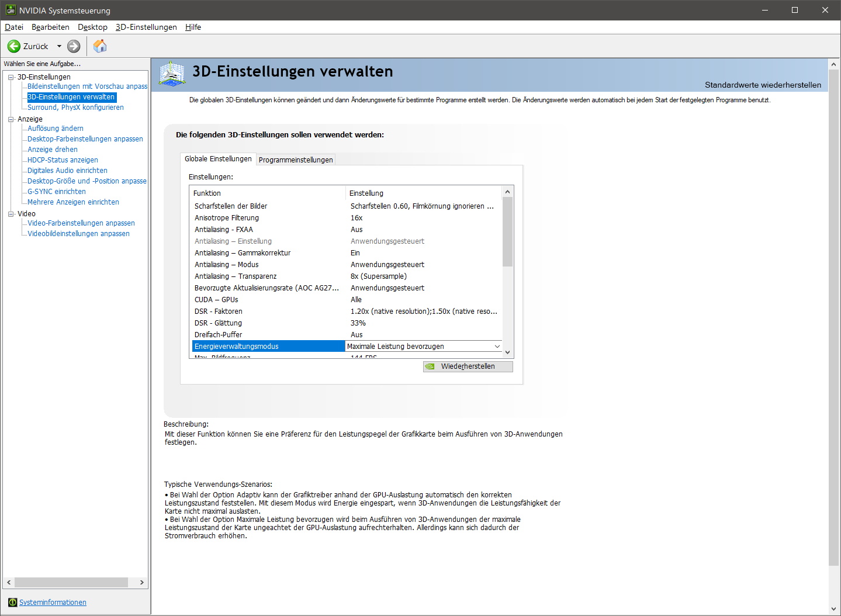Select the Anisotrope Filterung row

[347, 218]
